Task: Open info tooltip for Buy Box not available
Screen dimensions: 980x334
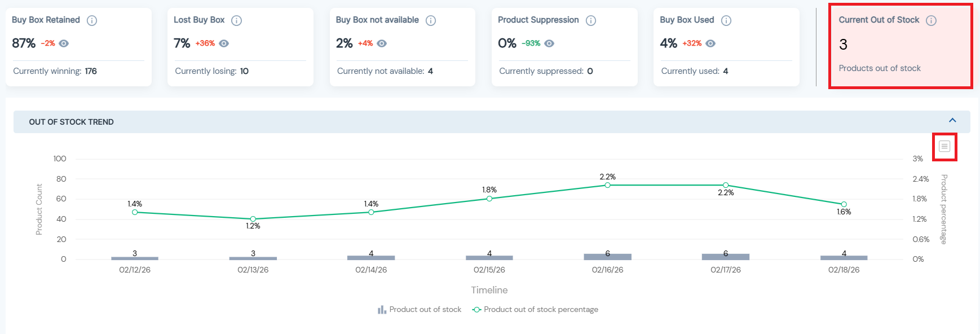Action: pos(431,20)
